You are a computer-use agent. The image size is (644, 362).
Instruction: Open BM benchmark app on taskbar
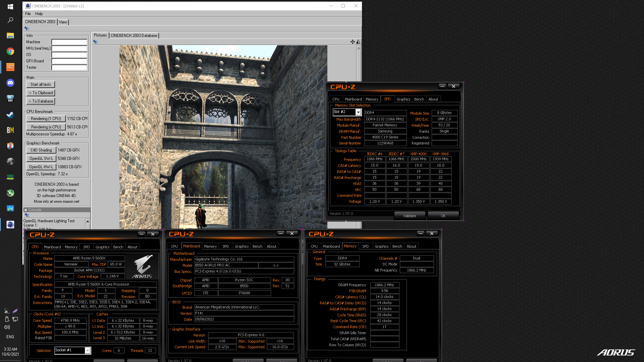point(10,130)
